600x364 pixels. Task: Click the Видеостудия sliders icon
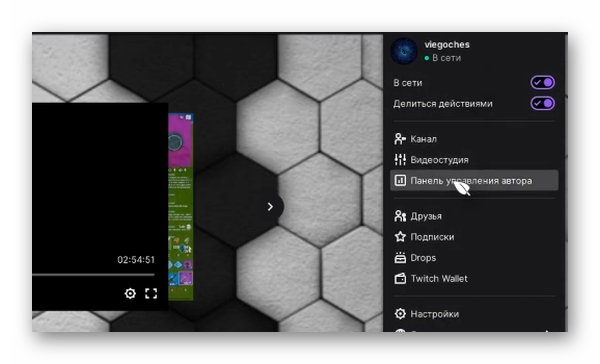400,160
